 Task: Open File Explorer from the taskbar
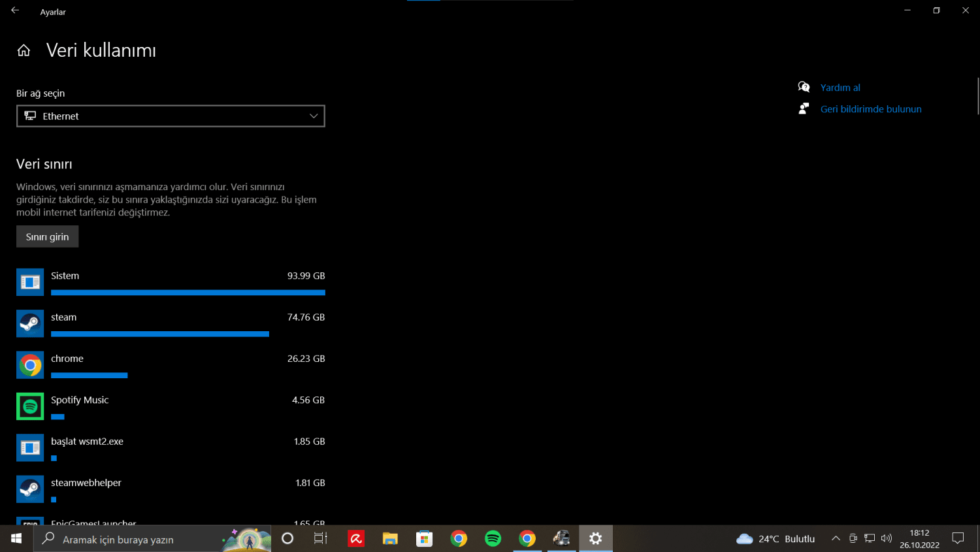(x=390, y=539)
